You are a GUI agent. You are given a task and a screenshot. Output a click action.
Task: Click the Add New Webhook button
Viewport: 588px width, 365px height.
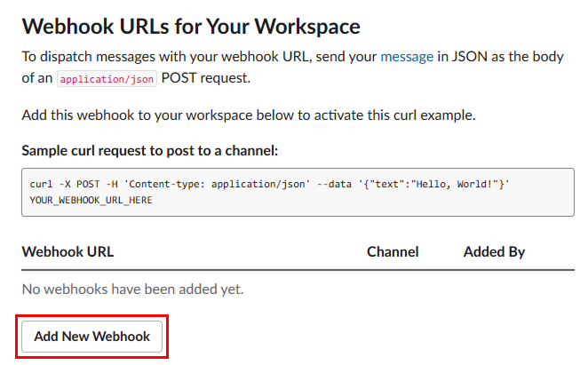(91, 337)
